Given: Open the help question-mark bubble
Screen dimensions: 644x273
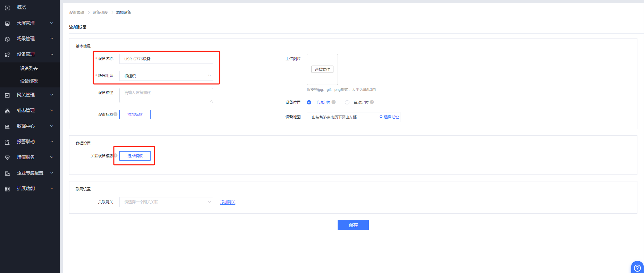Looking at the screenshot, I should click(637, 267).
